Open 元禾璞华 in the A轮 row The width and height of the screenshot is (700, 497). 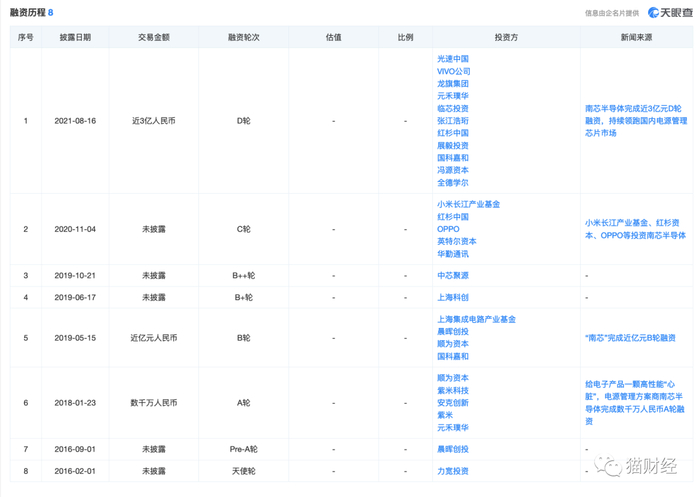click(x=453, y=427)
